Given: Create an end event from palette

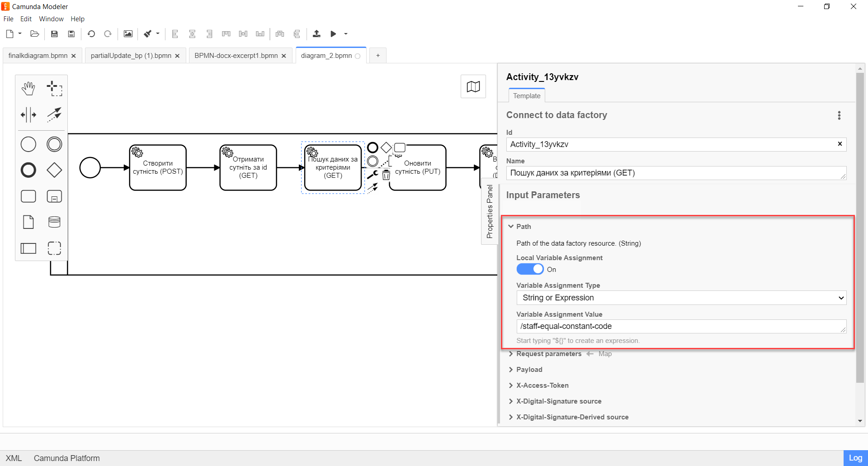Looking at the screenshot, I should click(x=28, y=170).
